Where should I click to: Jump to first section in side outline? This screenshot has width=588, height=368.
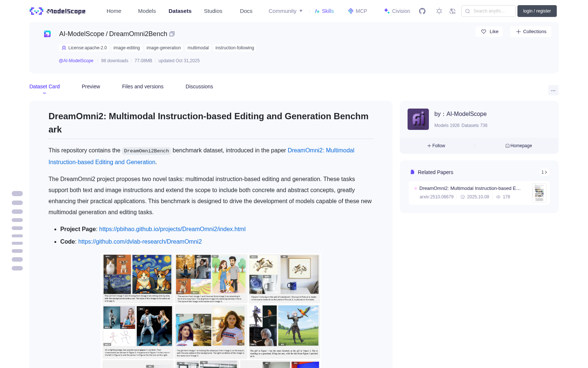tap(17, 194)
